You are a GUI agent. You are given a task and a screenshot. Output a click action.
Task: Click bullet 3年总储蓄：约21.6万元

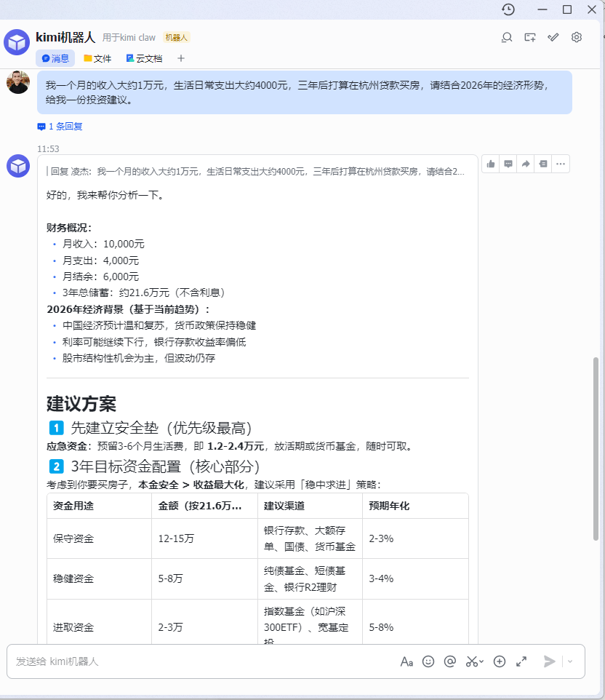pos(143,293)
